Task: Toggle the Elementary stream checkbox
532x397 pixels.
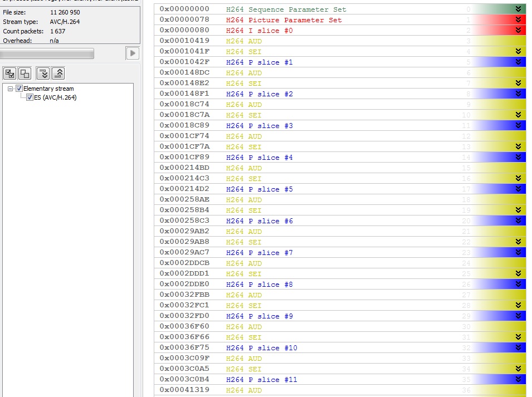Action: [19, 89]
